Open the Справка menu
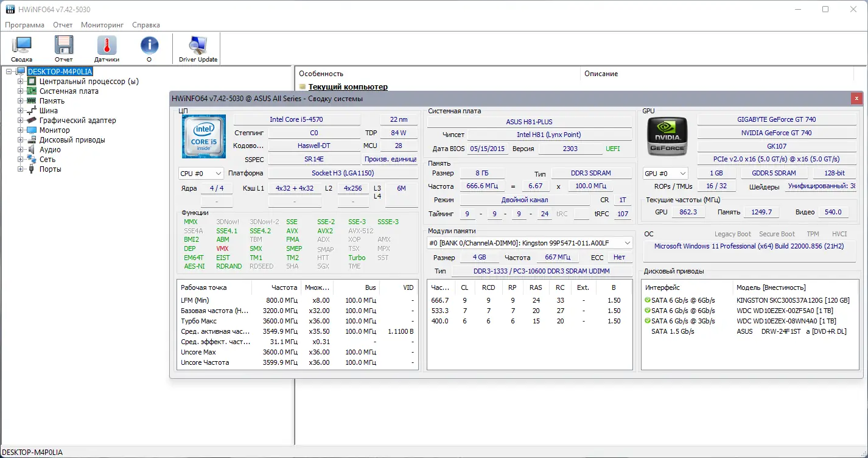This screenshot has height=458, width=868. pyautogui.click(x=146, y=25)
